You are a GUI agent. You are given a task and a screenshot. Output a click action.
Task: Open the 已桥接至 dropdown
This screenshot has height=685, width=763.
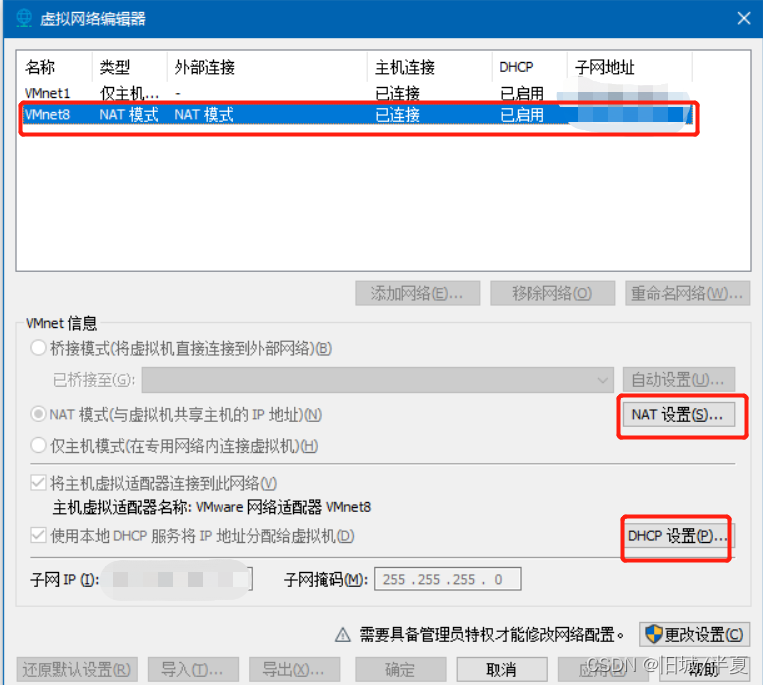tap(378, 380)
